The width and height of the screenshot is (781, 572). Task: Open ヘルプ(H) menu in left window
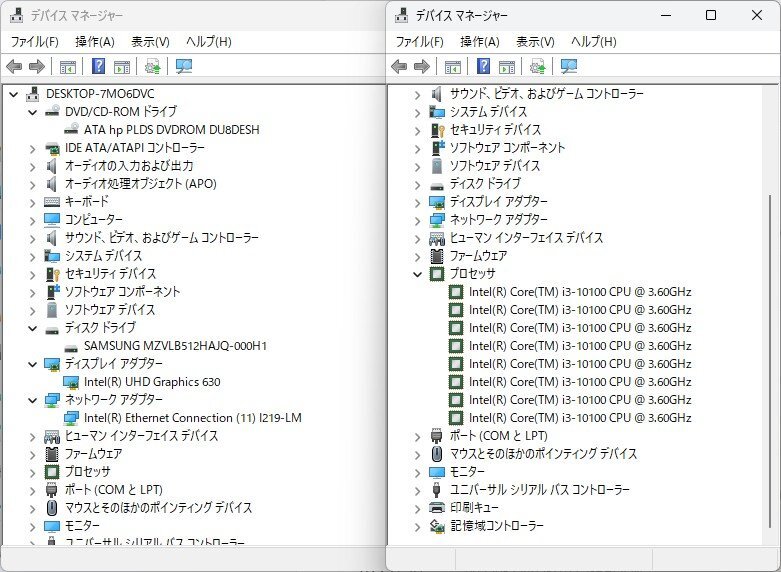click(x=209, y=42)
